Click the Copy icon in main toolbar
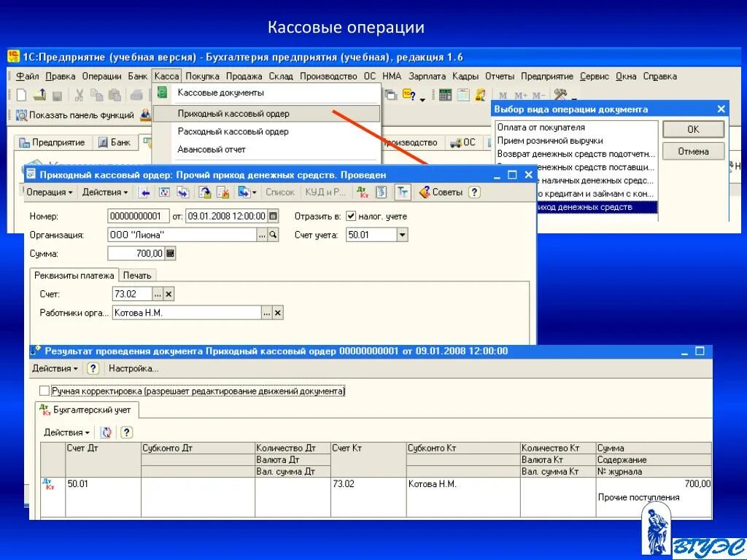Screen dimensions: 747x560 click(x=97, y=95)
